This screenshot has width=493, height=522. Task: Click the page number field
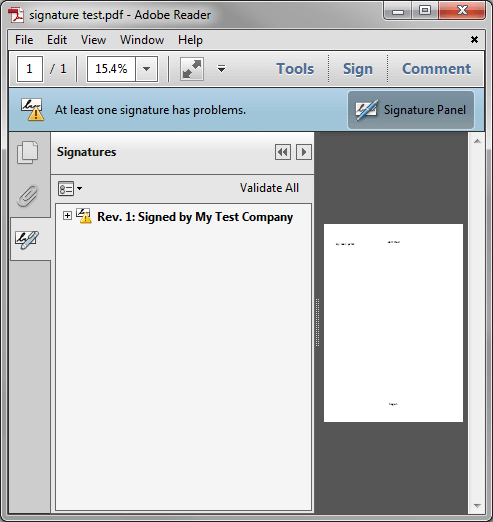tap(30, 69)
